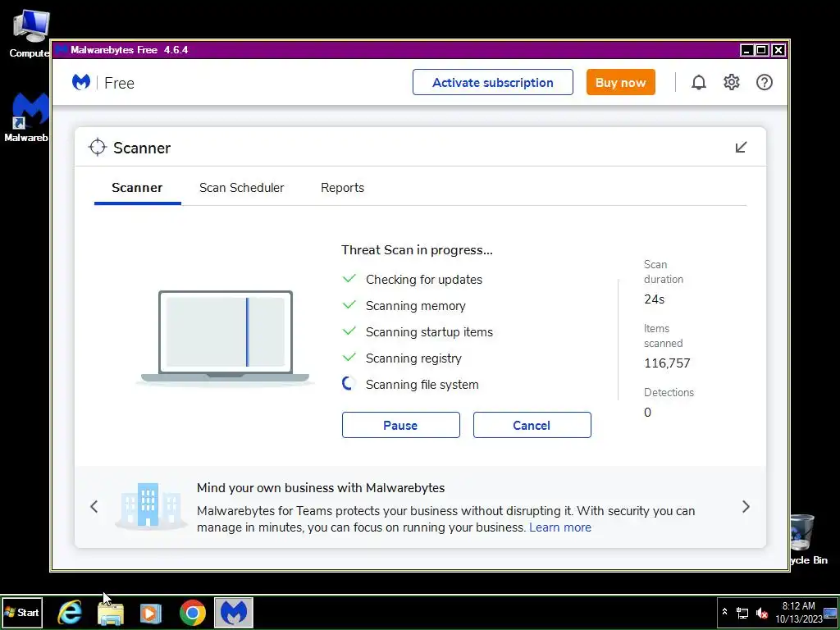Image resolution: width=840 pixels, height=630 pixels.
Task: Click Threat Scan in progress heading
Action: [x=417, y=250]
